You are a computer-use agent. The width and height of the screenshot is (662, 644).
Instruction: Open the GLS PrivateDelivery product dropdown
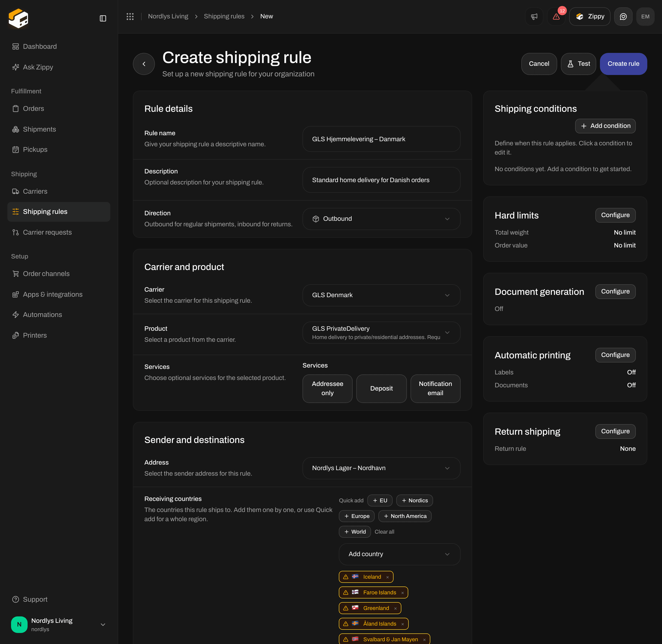point(381,333)
